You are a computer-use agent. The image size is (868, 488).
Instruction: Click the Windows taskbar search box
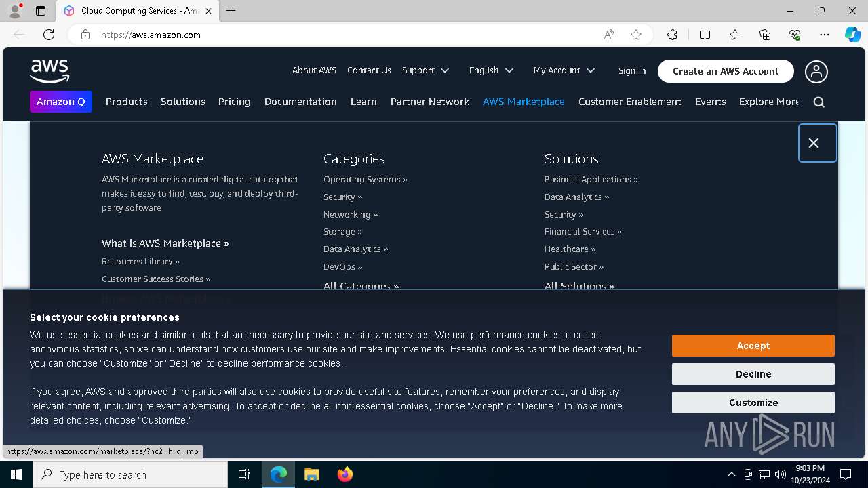(130, 474)
